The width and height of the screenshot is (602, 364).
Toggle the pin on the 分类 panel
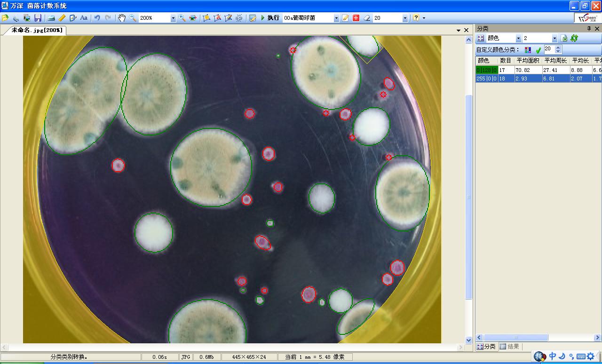click(x=589, y=29)
